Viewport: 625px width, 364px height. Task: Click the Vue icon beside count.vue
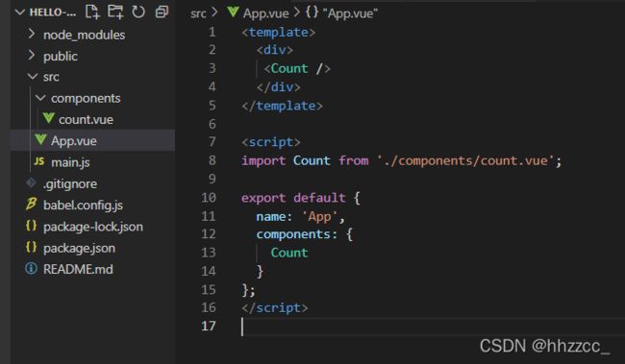tap(49, 118)
